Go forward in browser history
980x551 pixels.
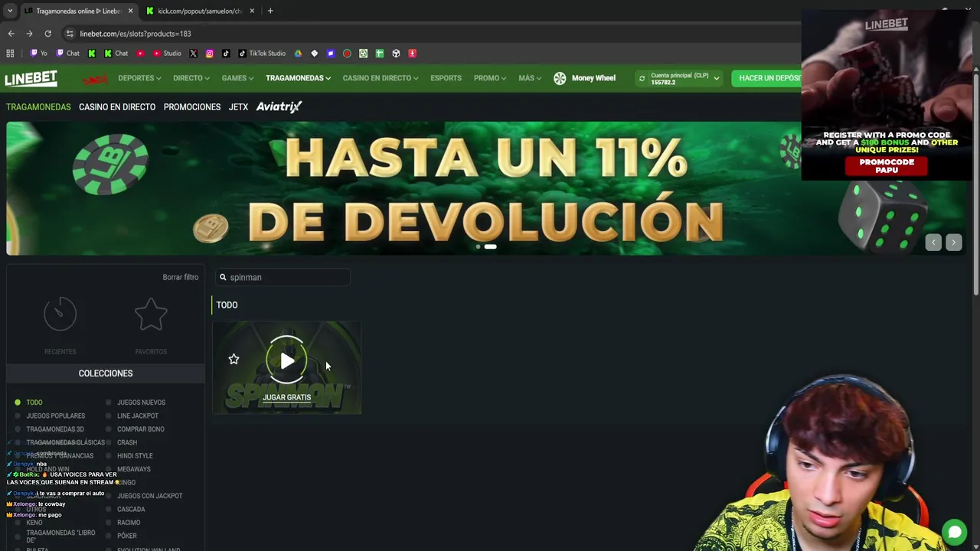coord(29,34)
